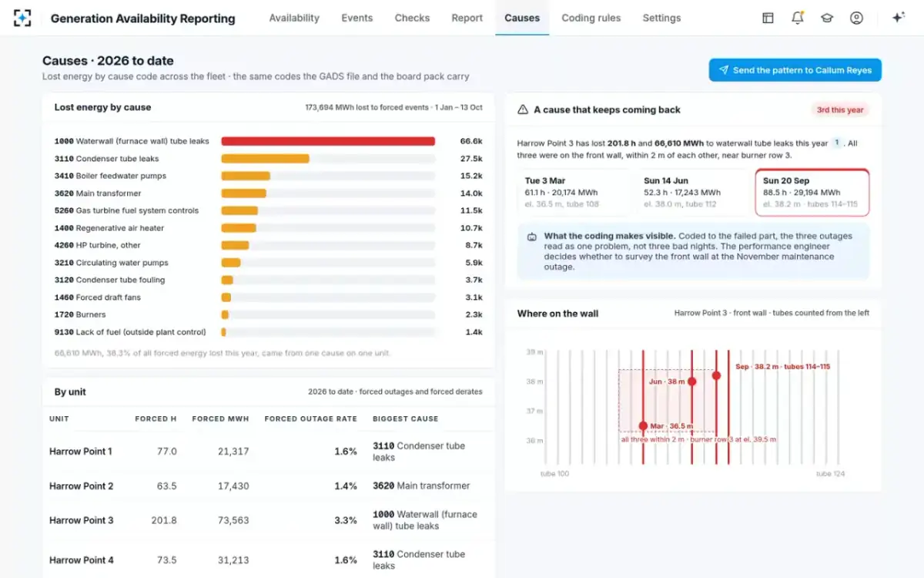Viewport: 924px width, 578px height.
Task: Click '1400 Regenerative air heater' label
Action: [x=109, y=228]
